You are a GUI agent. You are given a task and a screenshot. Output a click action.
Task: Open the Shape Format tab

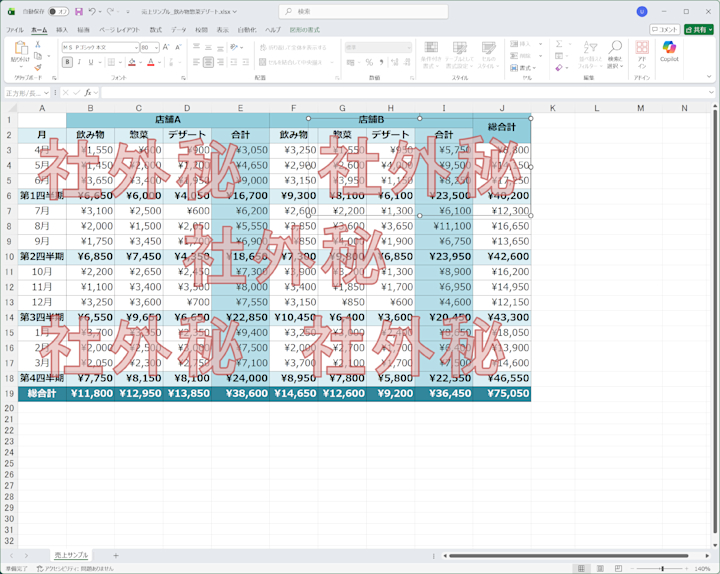tap(305, 30)
